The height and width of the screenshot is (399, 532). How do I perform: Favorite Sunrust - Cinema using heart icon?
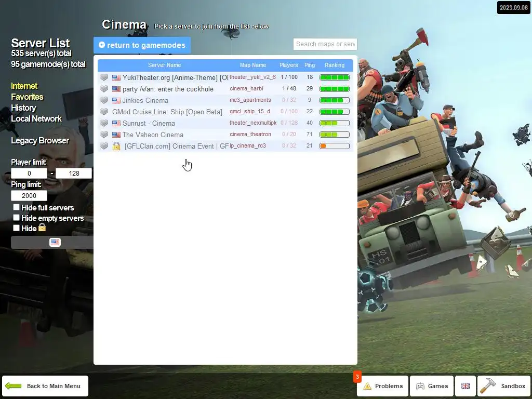coord(104,123)
